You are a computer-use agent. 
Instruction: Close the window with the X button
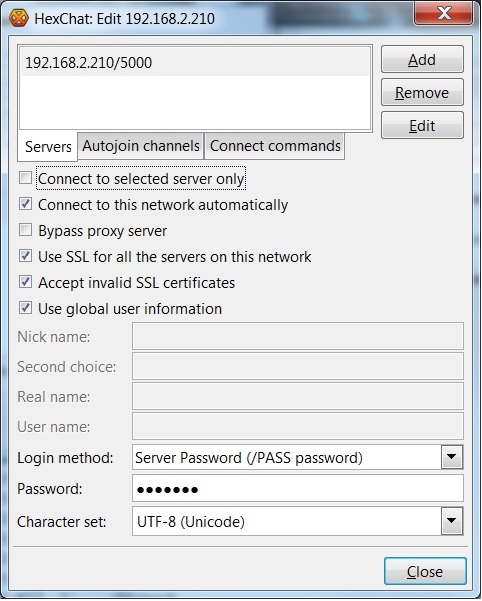[444, 13]
